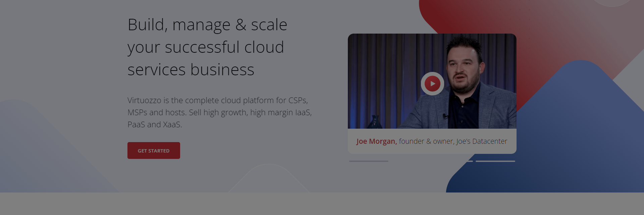The height and width of the screenshot is (215, 644).
Task: Jump to the last carousel slide indicator
Action: click(495, 161)
